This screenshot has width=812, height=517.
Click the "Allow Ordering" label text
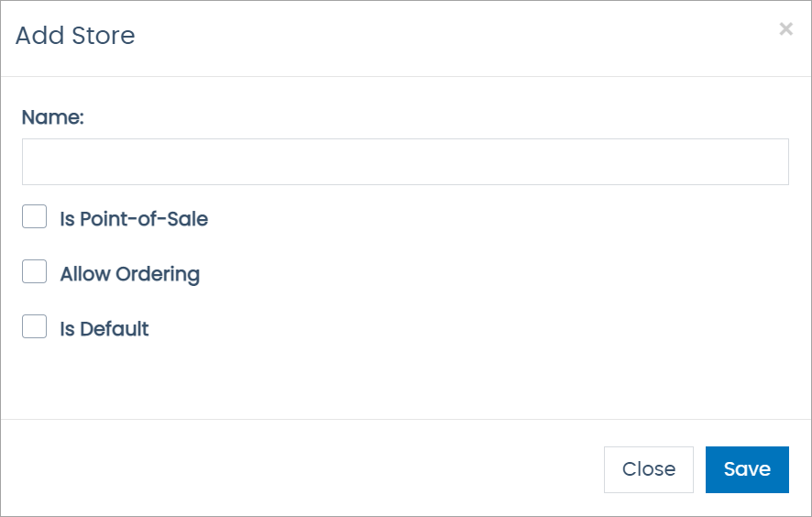click(x=129, y=274)
